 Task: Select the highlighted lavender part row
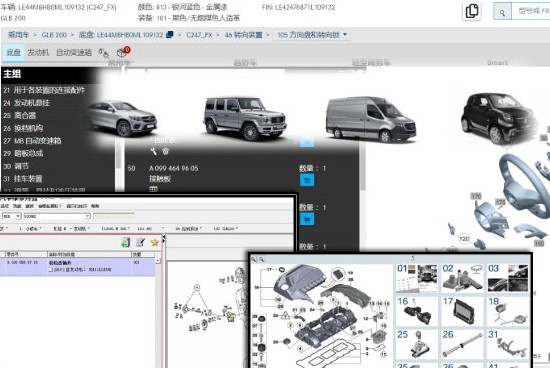[78, 267]
